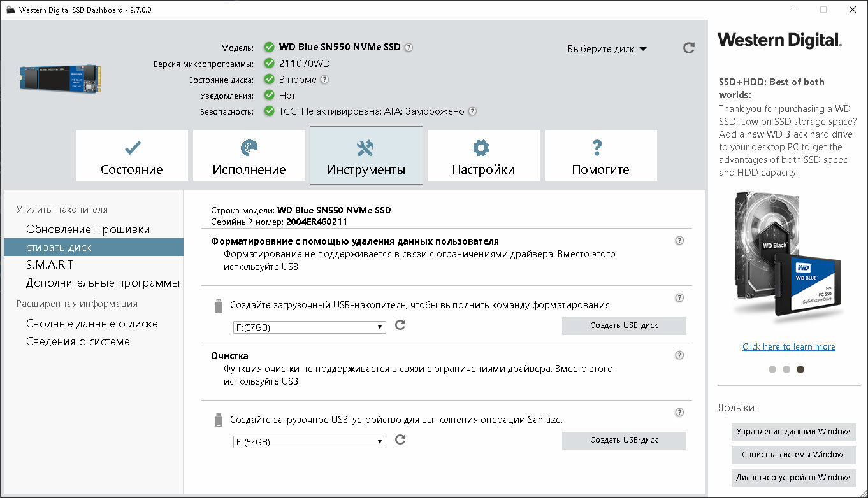
Task: Expand the Sanitize USB drive F: combo box
Action: click(310, 442)
